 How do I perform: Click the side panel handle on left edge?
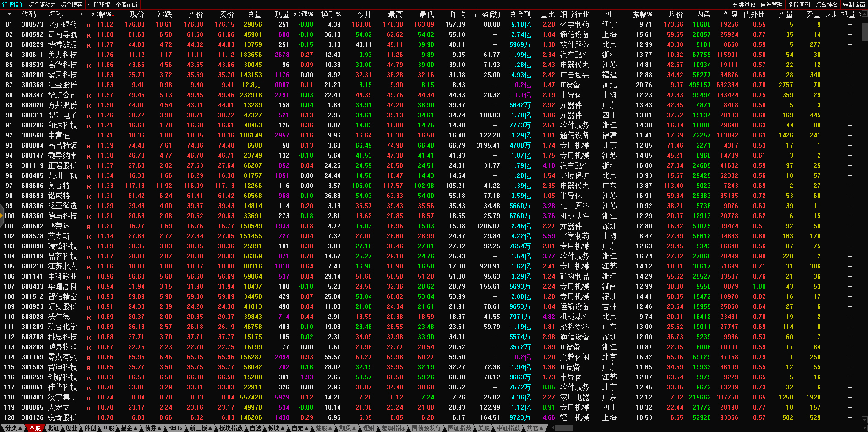pos(2,216)
